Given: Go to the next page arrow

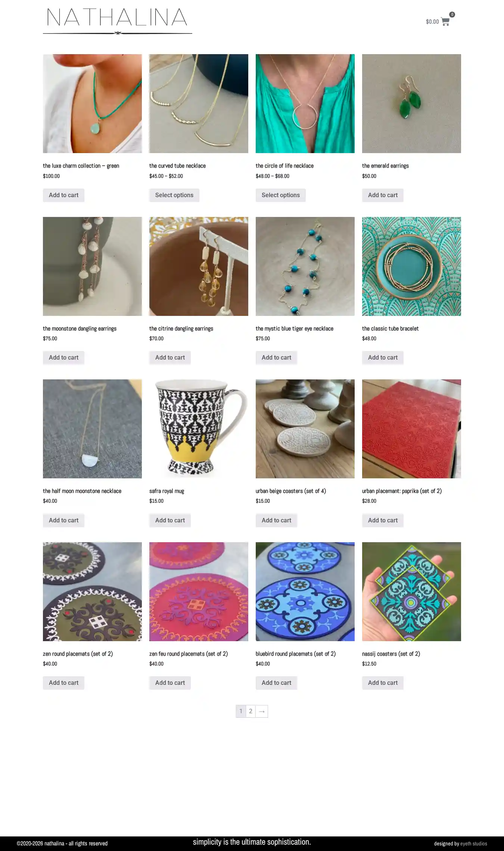Looking at the screenshot, I should [262, 711].
